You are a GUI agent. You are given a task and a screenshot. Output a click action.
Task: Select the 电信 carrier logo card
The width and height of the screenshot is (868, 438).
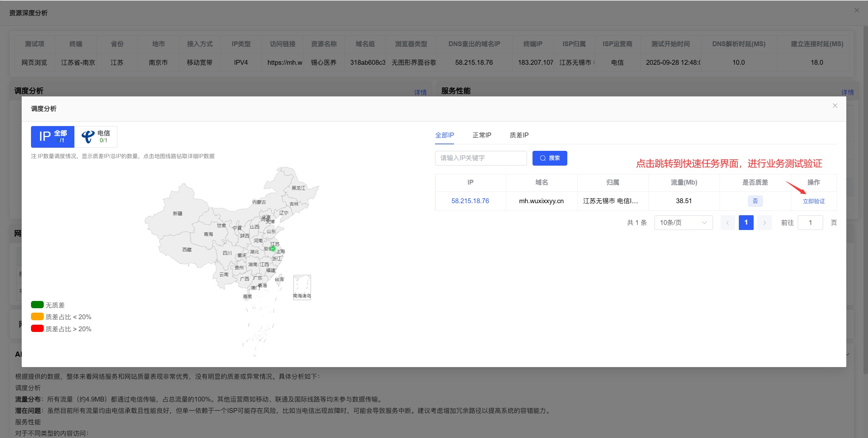[x=96, y=137]
